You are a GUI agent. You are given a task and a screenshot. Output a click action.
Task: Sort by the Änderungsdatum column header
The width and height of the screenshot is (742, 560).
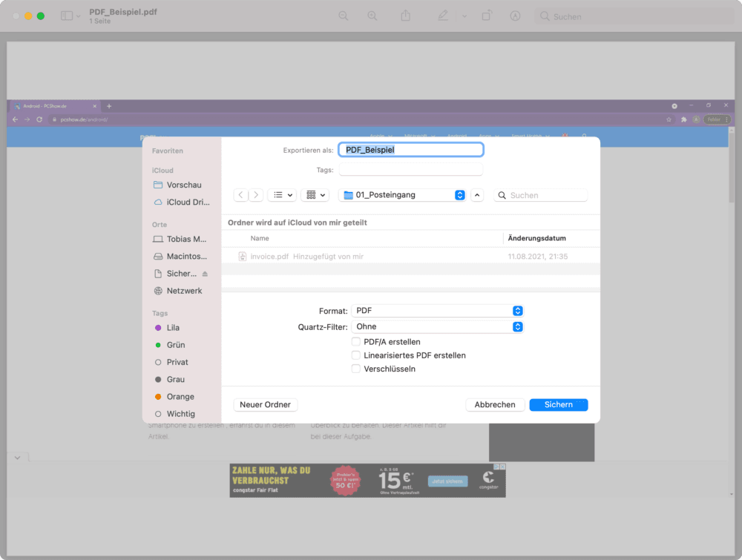(x=536, y=238)
